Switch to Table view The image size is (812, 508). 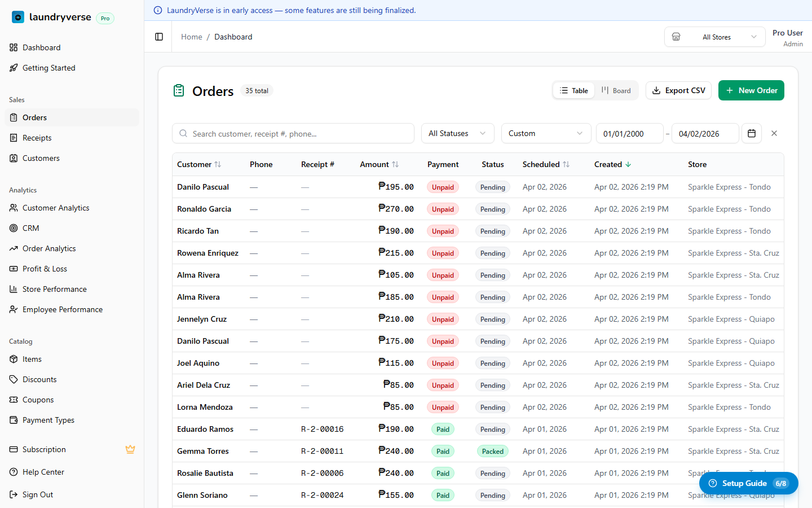click(573, 90)
